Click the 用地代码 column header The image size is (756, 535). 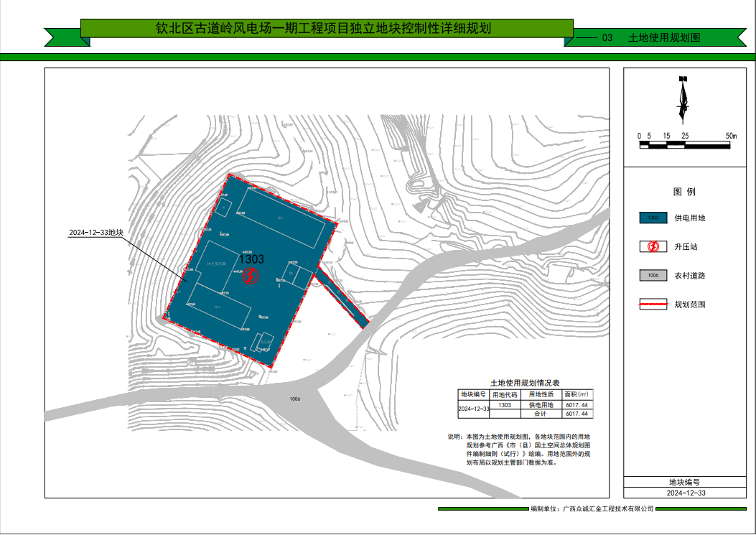pos(505,394)
